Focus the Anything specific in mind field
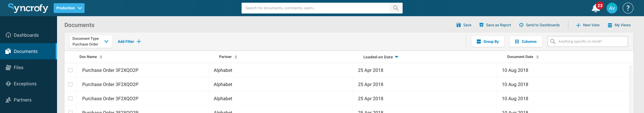Viewport: 644px width, 113px height. click(x=587, y=41)
